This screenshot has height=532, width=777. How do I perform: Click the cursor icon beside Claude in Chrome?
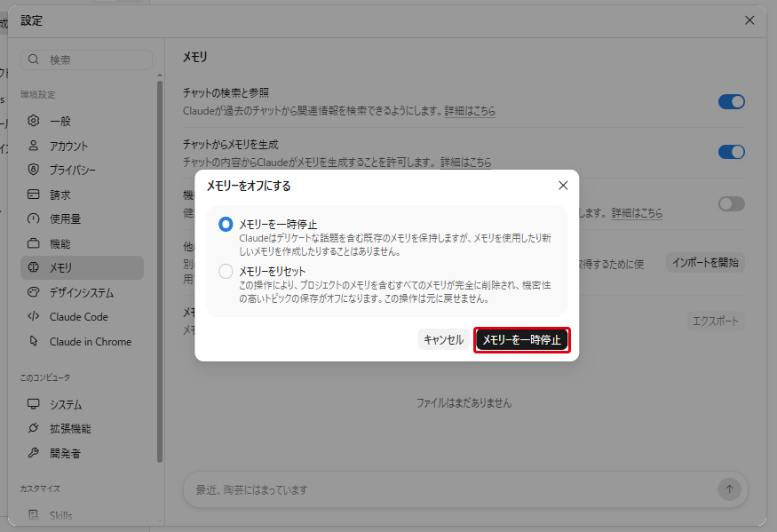click(x=33, y=341)
